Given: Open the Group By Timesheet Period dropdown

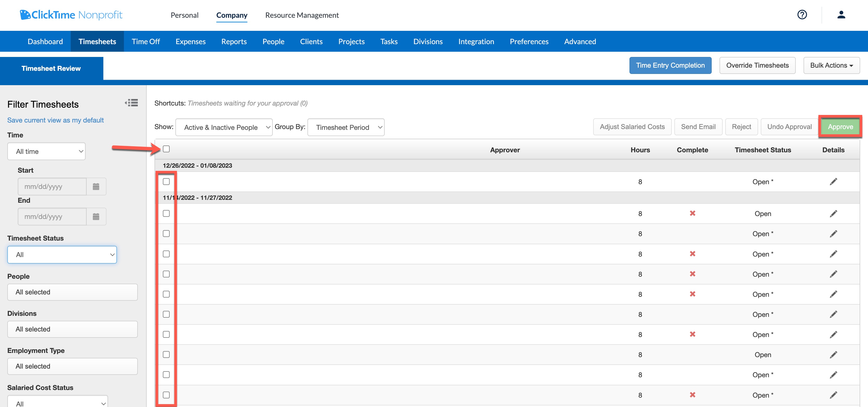Looking at the screenshot, I should coord(346,127).
